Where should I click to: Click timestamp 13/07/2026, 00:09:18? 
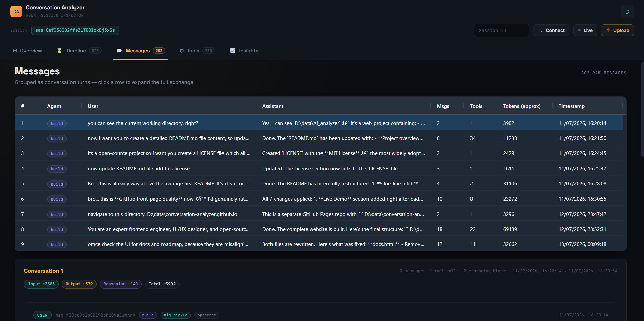[x=583, y=244]
